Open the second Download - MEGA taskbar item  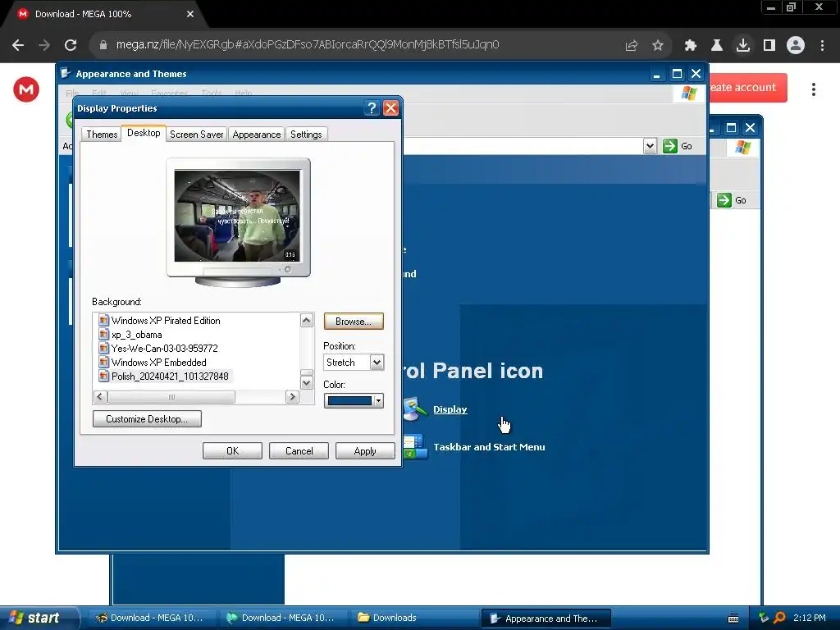point(281,619)
